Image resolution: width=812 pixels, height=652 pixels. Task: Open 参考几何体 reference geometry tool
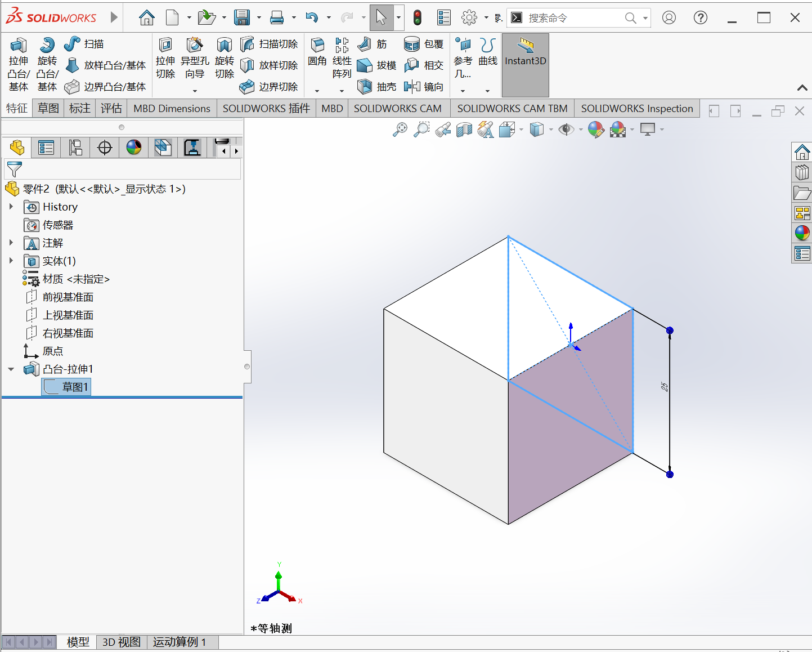(x=463, y=59)
